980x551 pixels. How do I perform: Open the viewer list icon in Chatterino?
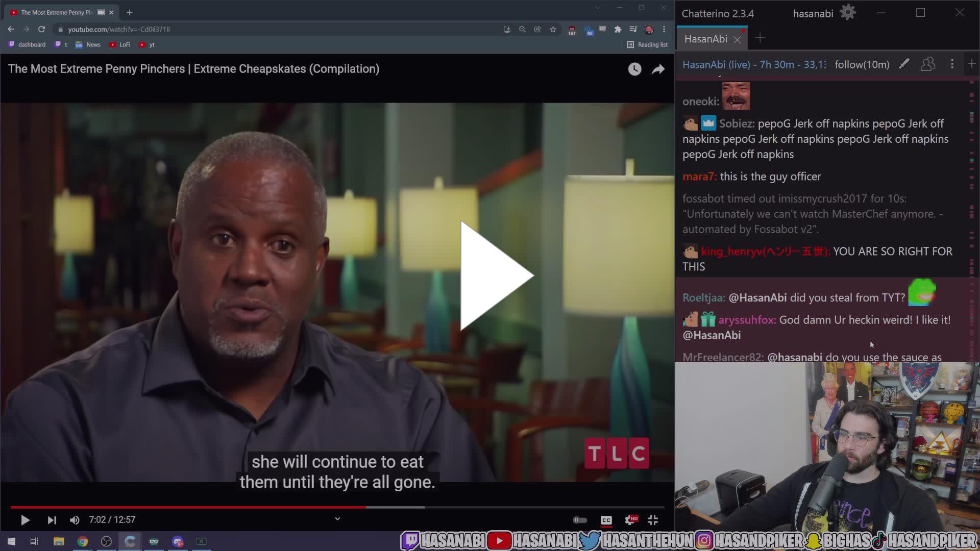tap(928, 64)
